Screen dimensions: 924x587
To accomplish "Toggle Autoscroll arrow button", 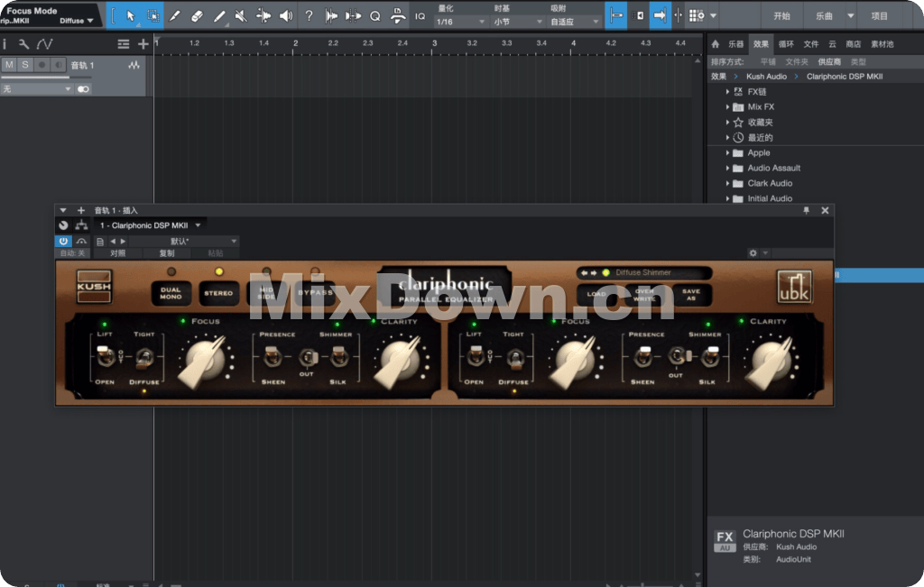I will click(x=660, y=16).
